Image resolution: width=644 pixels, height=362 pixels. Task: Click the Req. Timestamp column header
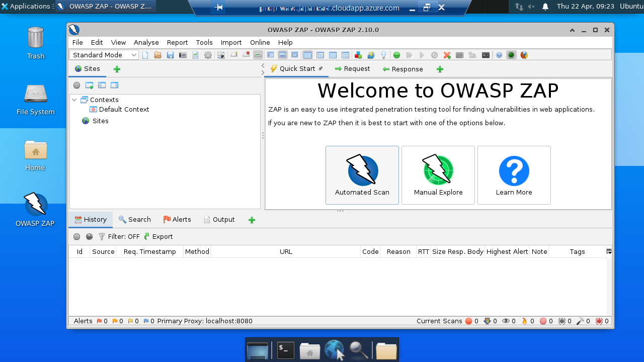pos(149,251)
